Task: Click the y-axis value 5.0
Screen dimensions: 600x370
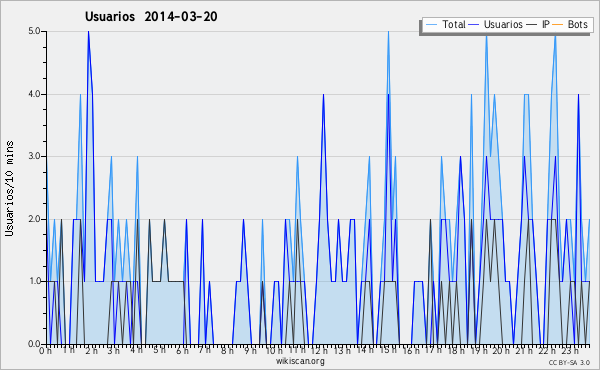Action: click(34, 31)
